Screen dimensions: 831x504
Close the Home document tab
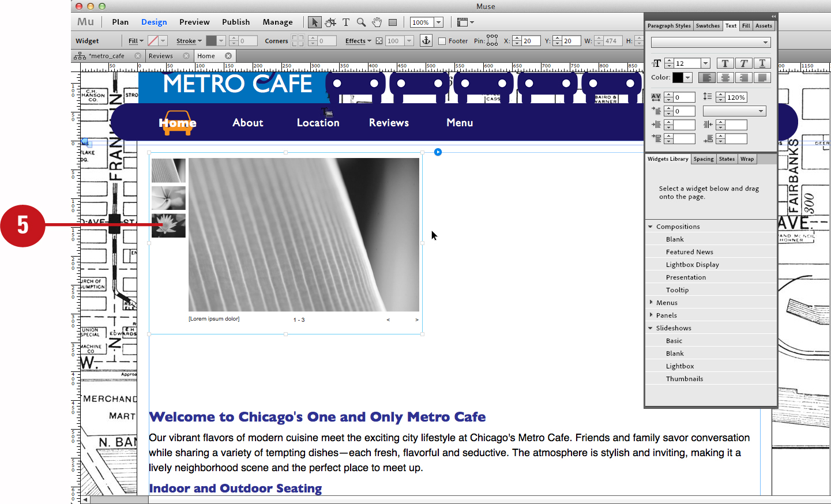[x=228, y=56]
